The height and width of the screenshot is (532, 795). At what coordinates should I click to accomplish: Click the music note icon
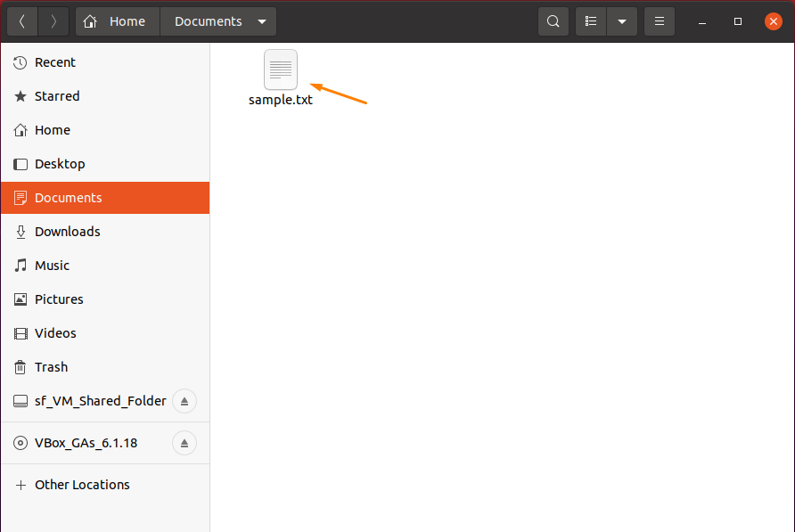(x=20, y=266)
